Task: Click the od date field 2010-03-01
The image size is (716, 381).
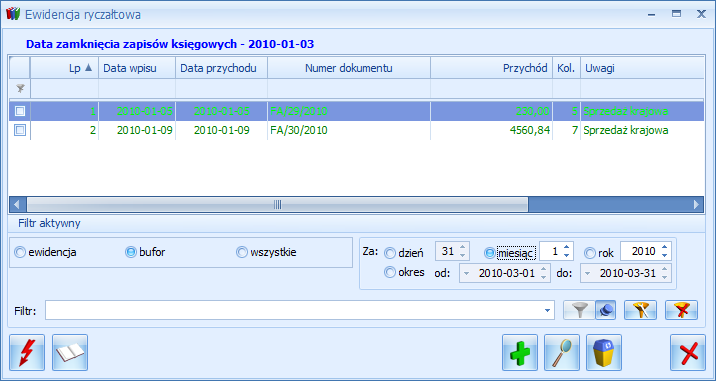Action: pyautogui.click(x=505, y=274)
